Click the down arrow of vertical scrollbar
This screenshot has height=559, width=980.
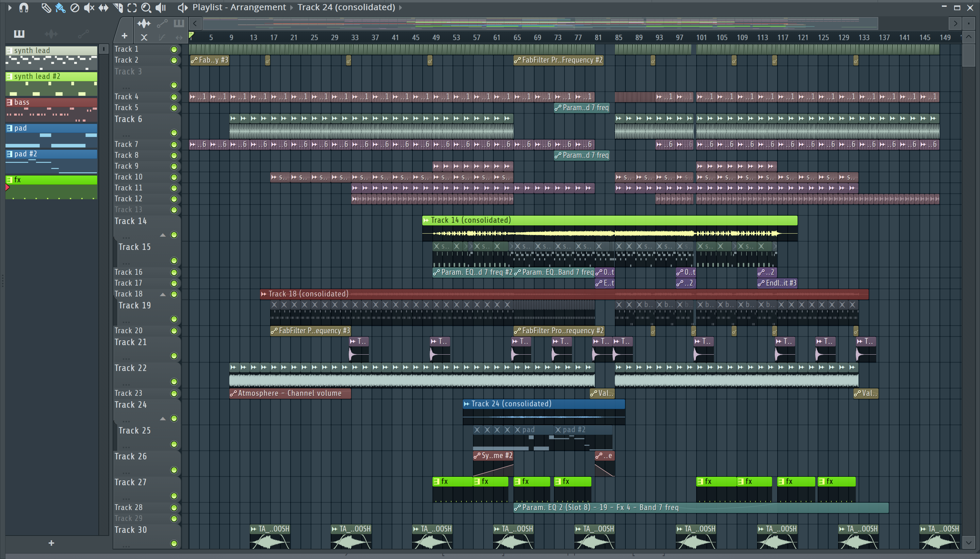click(968, 543)
